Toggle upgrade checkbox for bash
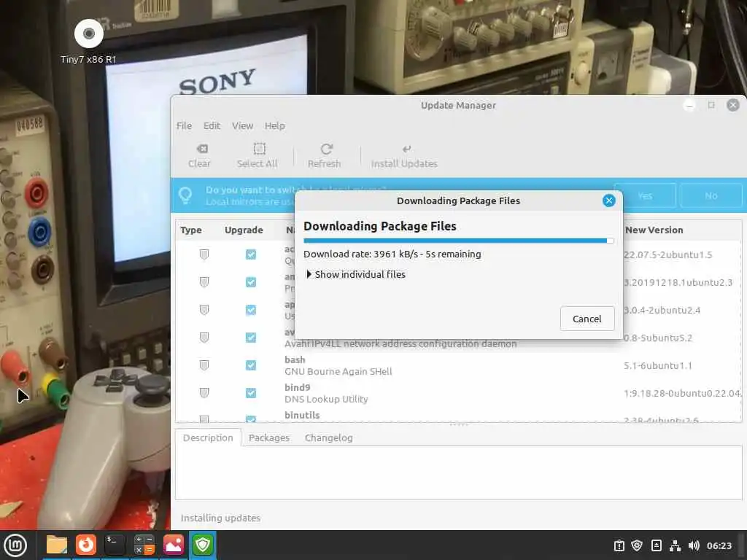747x560 pixels. tap(251, 365)
